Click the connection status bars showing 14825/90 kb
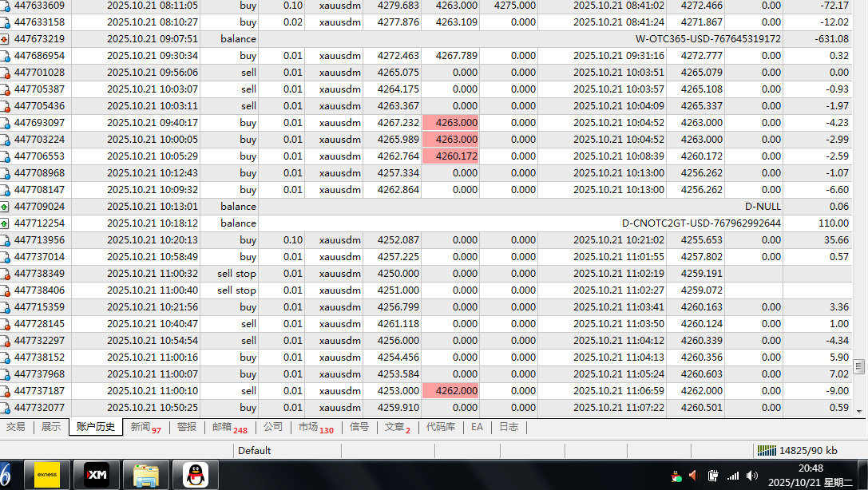The height and width of the screenshot is (490, 868). [766, 451]
